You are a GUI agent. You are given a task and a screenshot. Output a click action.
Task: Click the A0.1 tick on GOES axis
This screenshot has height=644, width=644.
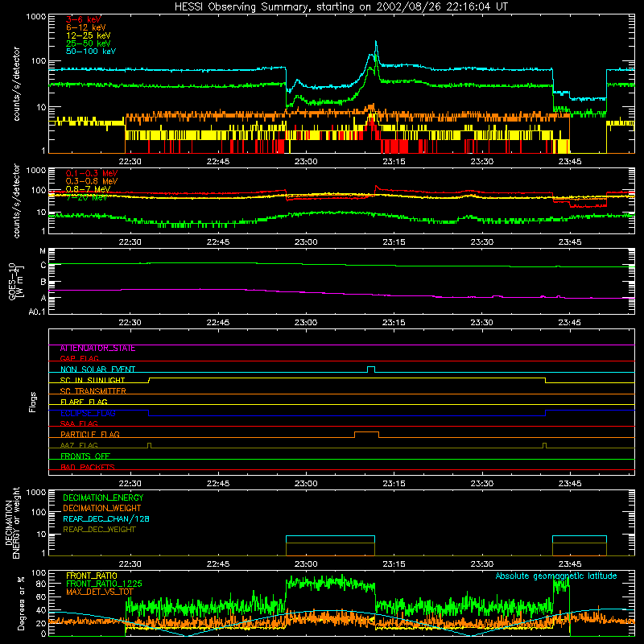click(37, 312)
